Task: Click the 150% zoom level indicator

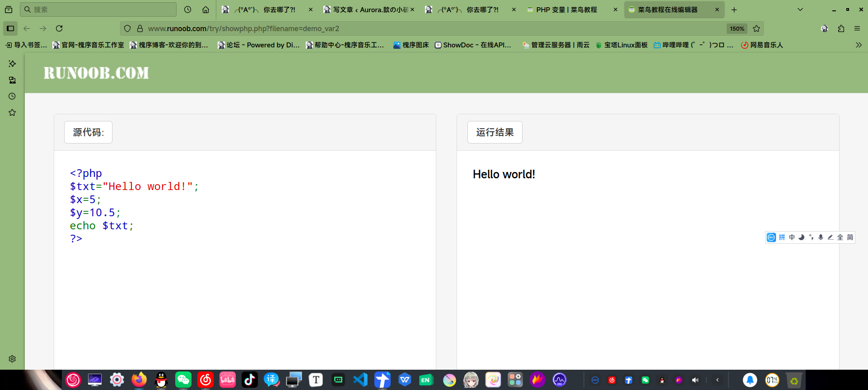Action: [x=737, y=28]
